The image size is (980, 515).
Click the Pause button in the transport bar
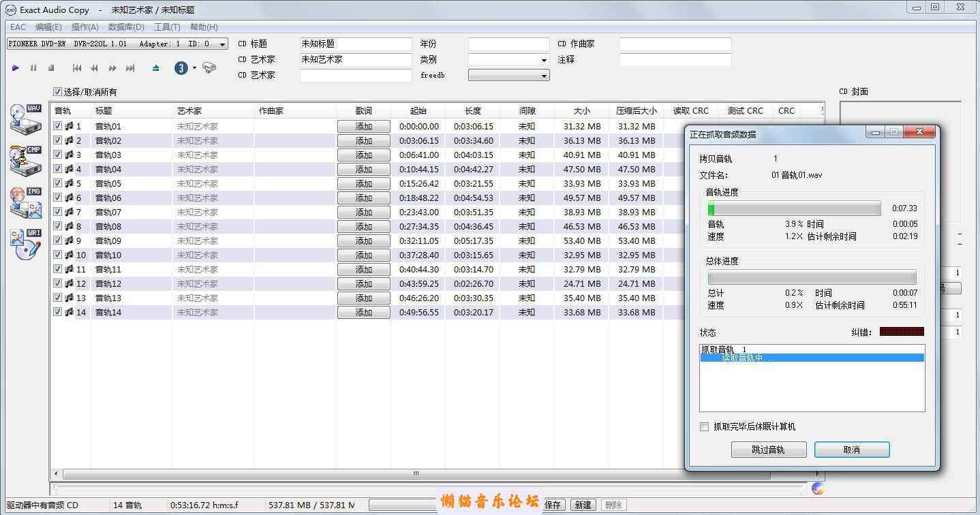click(x=33, y=68)
